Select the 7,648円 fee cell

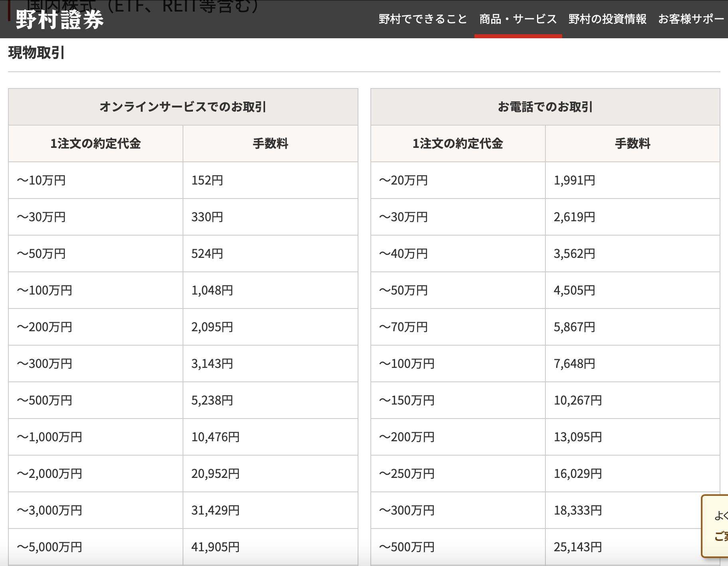[x=633, y=364]
